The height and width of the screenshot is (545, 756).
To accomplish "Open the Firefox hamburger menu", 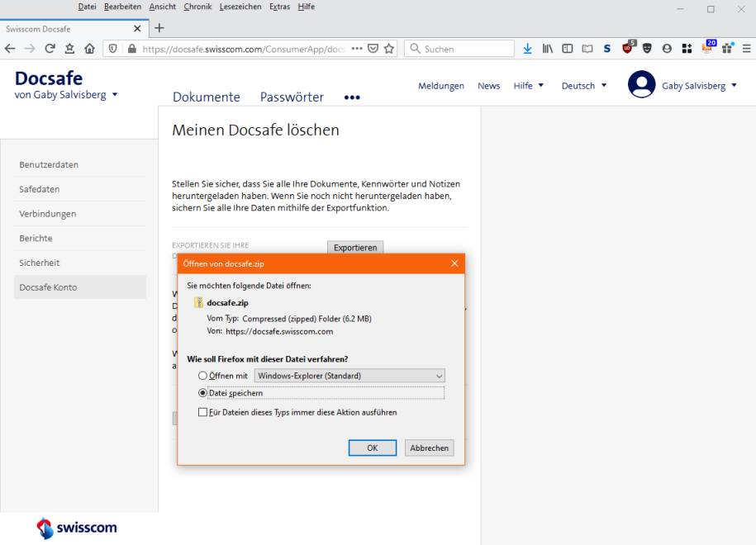I will coord(746,49).
